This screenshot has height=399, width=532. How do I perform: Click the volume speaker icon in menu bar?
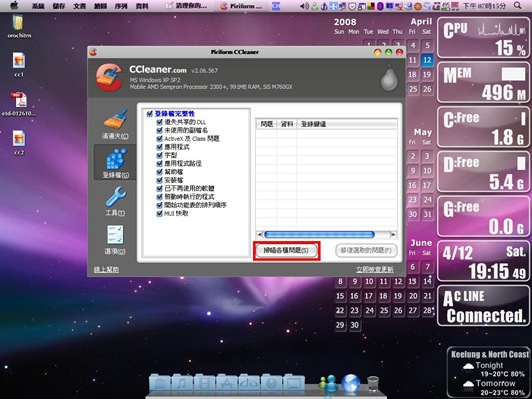coord(304,6)
